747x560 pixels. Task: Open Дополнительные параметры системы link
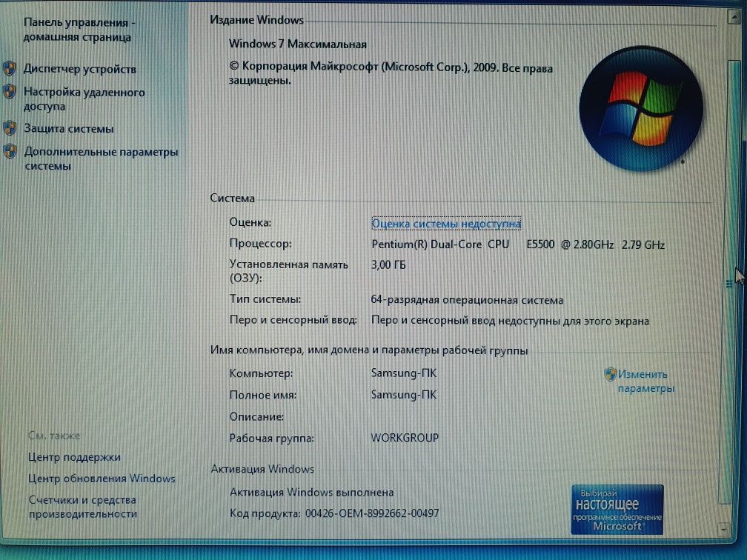point(101,159)
